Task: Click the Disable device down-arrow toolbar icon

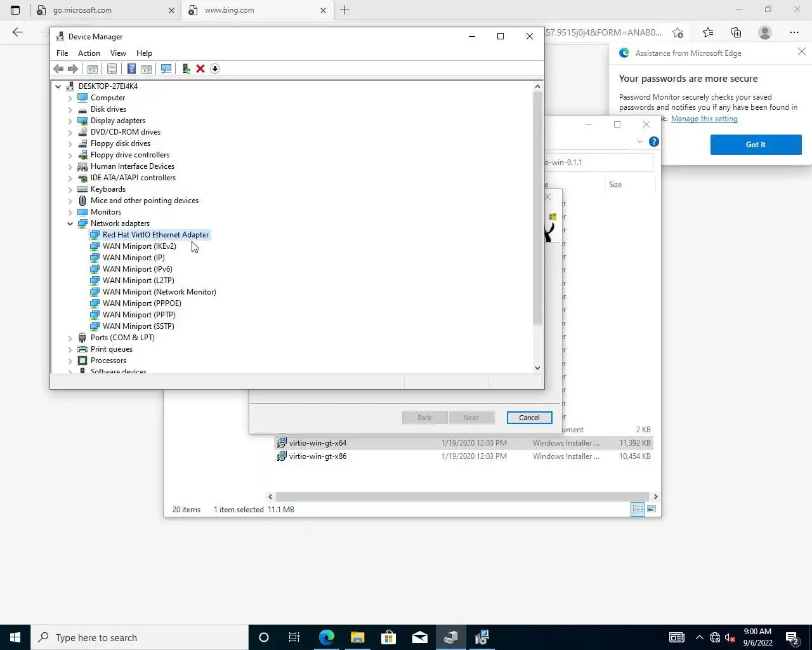Action: pyautogui.click(x=215, y=69)
